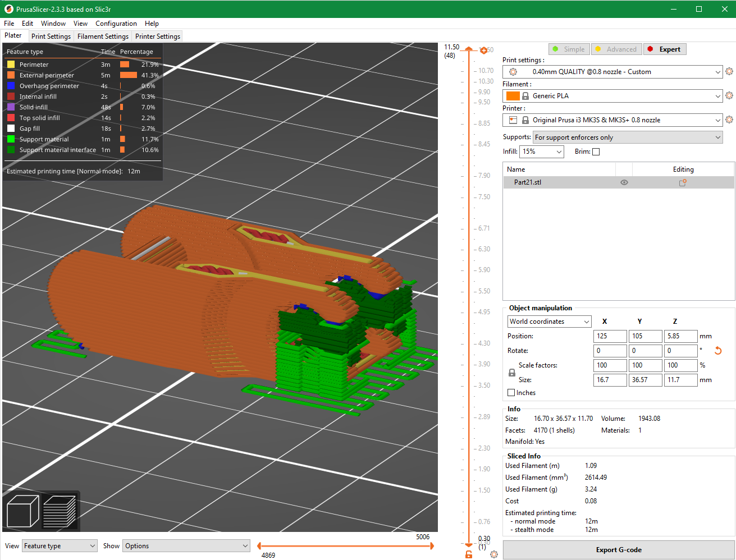
Task: Switch to Advanced mode
Action: click(x=616, y=49)
